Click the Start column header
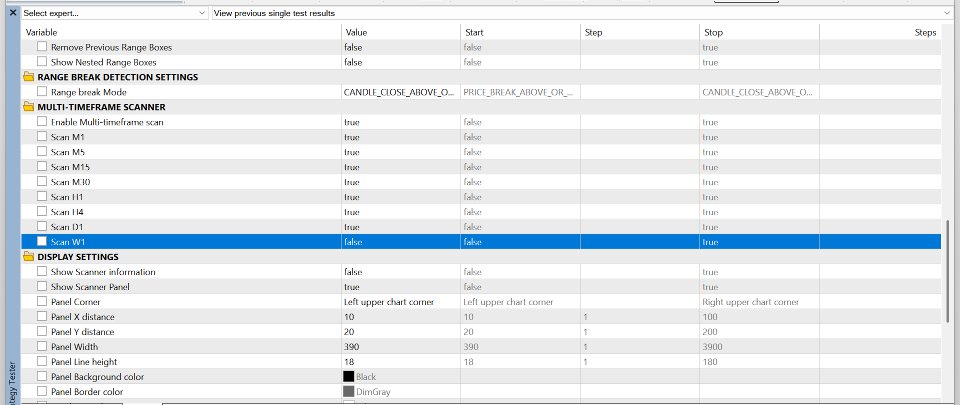The width and height of the screenshot is (960, 405). click(520, 32)
